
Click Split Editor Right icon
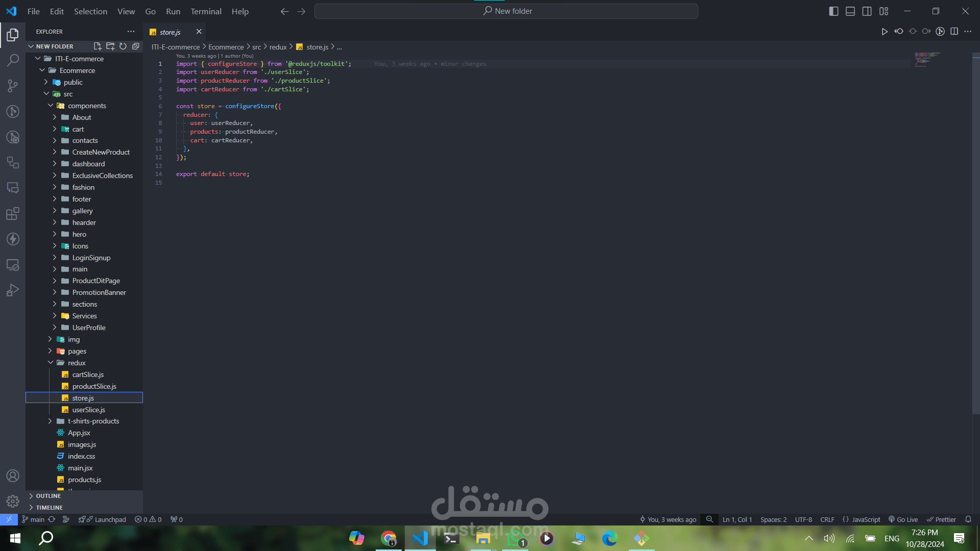click(x=954, y=32)
